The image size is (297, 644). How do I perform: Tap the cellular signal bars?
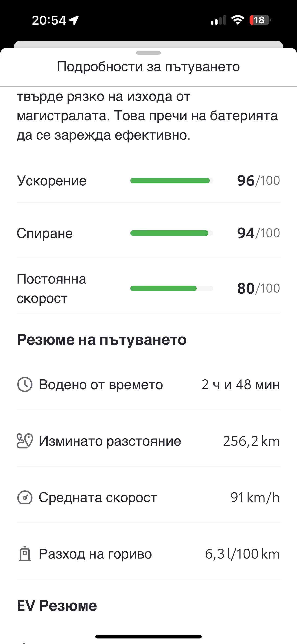(x=218, y=20)
